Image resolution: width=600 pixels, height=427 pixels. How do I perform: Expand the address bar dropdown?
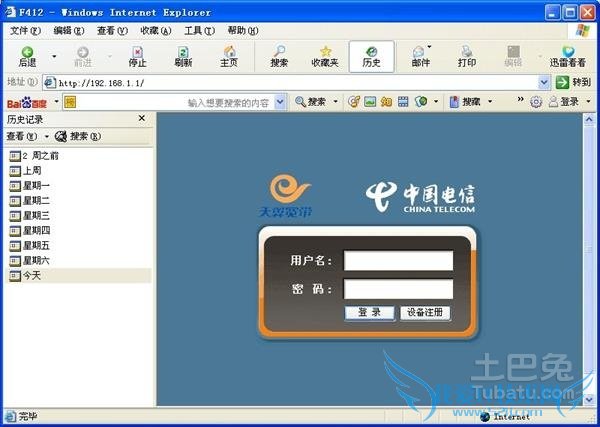[x=544, y=82]
